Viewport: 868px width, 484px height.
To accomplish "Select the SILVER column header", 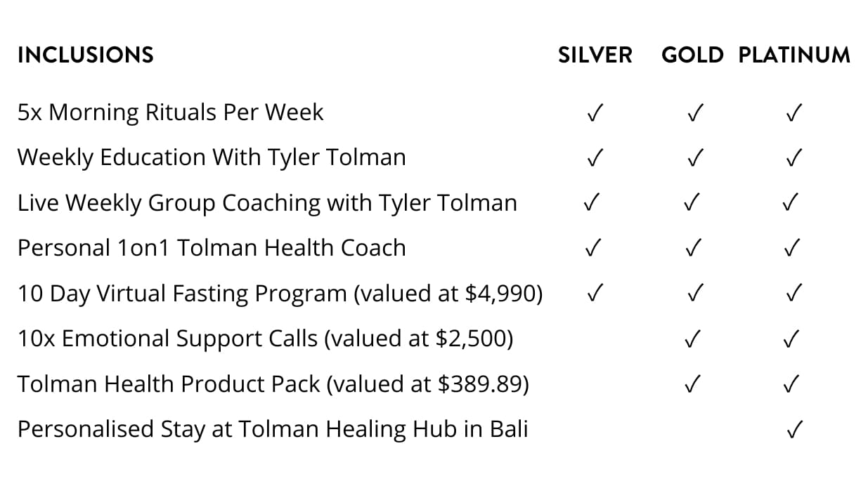I will pyautogui.click(x=595, y=55).
